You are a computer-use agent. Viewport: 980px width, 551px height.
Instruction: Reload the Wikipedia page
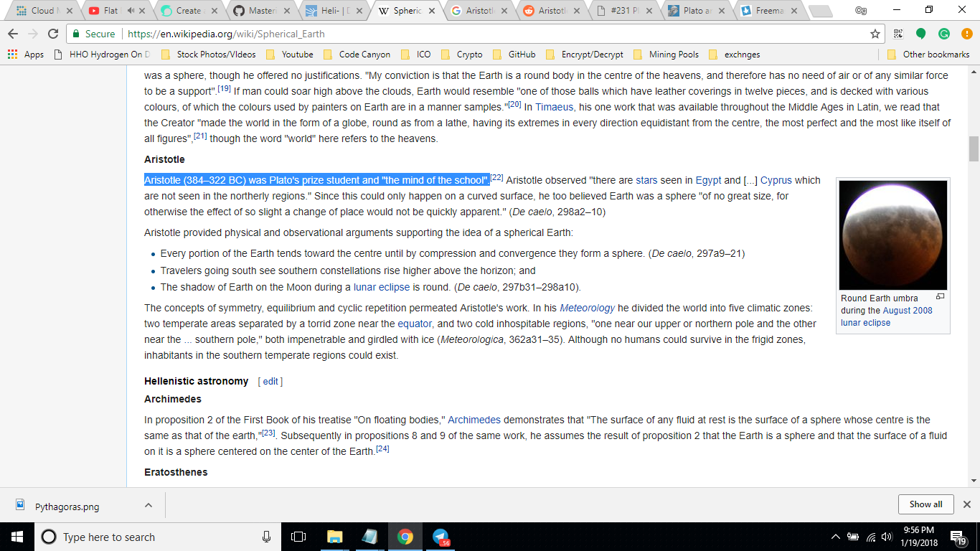point(53,34)
